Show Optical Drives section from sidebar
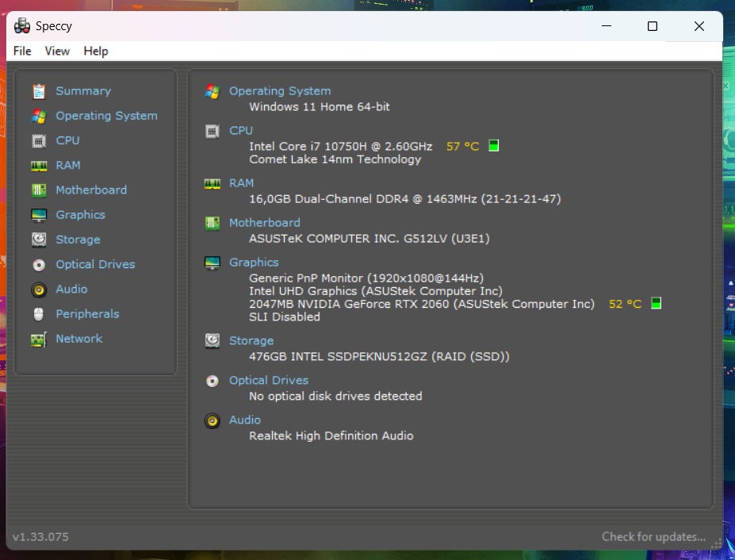 95,264
